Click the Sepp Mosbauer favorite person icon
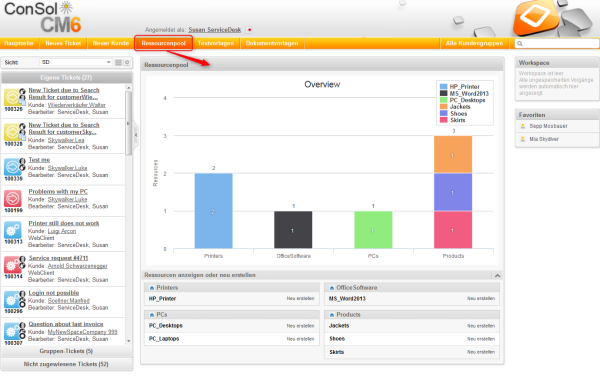The image size is (600, 377). click(523, 126)
